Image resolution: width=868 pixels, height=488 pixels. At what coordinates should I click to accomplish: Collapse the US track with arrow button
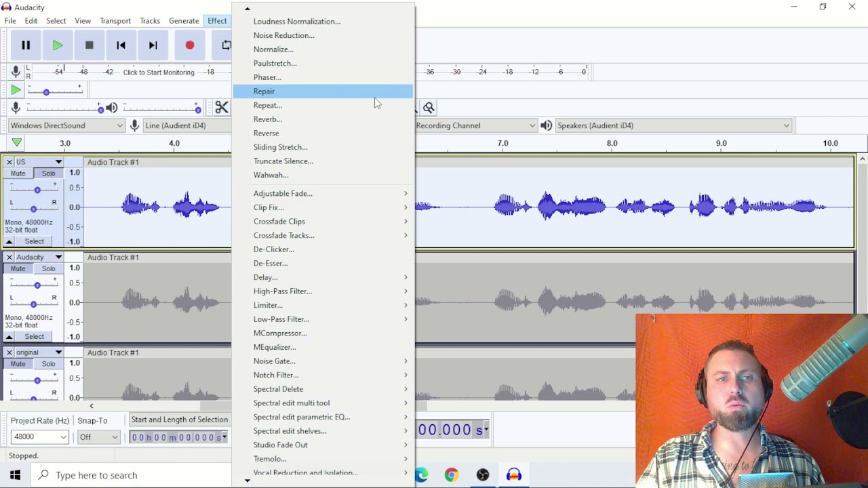(x=9, y=241)
